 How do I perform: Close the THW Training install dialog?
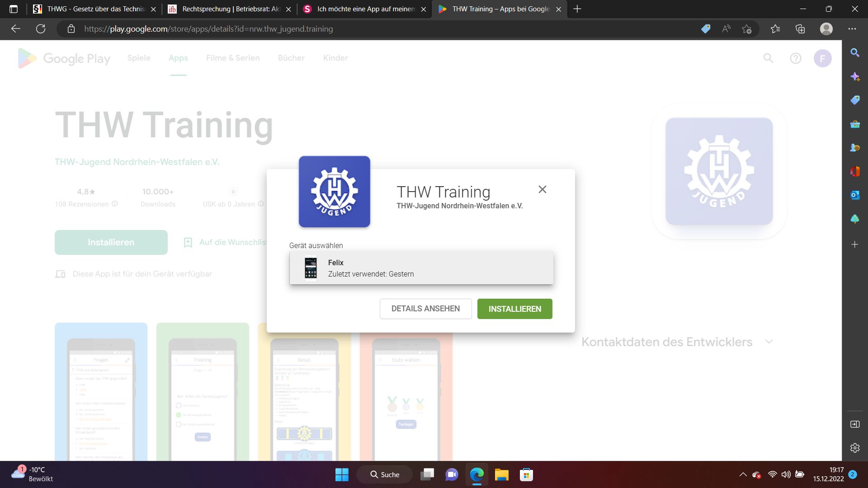tap(542, 189)
